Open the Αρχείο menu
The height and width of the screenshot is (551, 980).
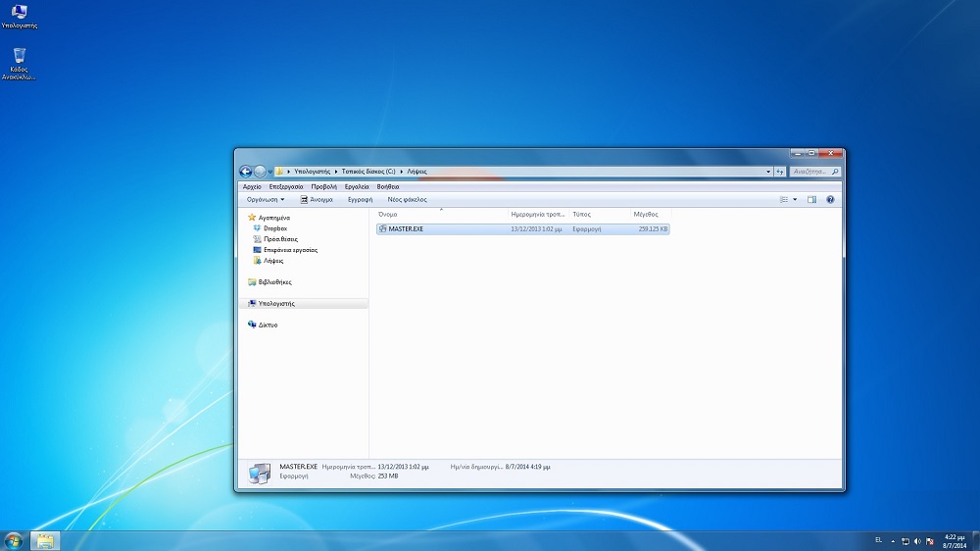pos(252,186)
